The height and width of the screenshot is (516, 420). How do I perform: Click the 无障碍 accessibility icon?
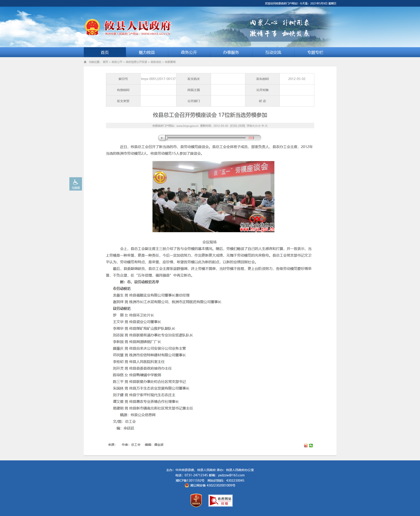coord(76,184)
